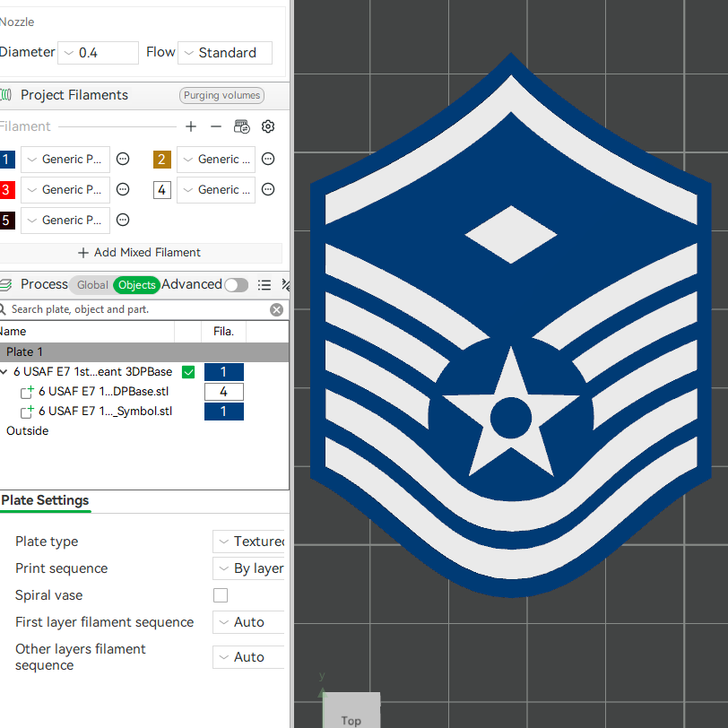Image resolution: width=728 pixels, height=728 pixels.
Task: Toggle Advanced mode switch
Action: [237, 284]
